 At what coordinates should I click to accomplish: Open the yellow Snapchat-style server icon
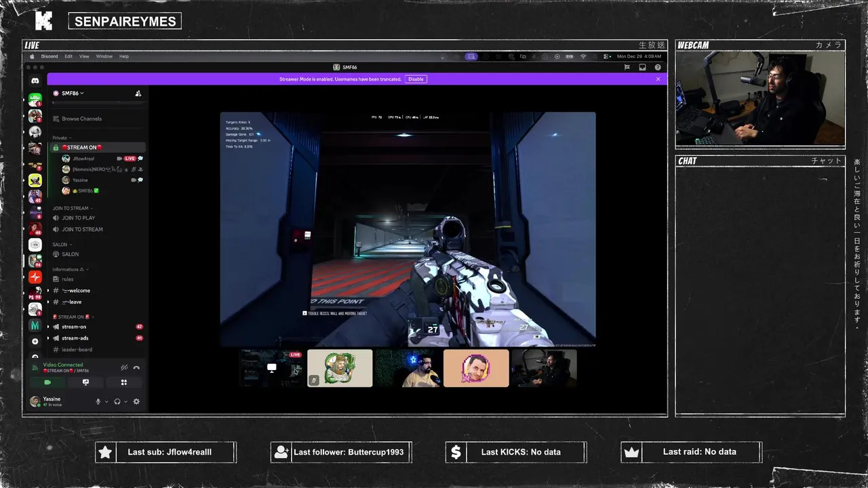[x=35, y=180]
